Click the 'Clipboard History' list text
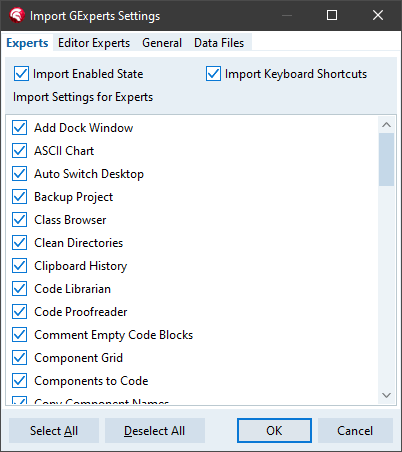Image resolution: width=402 pixels, height=452 pixels. point(81,266)
